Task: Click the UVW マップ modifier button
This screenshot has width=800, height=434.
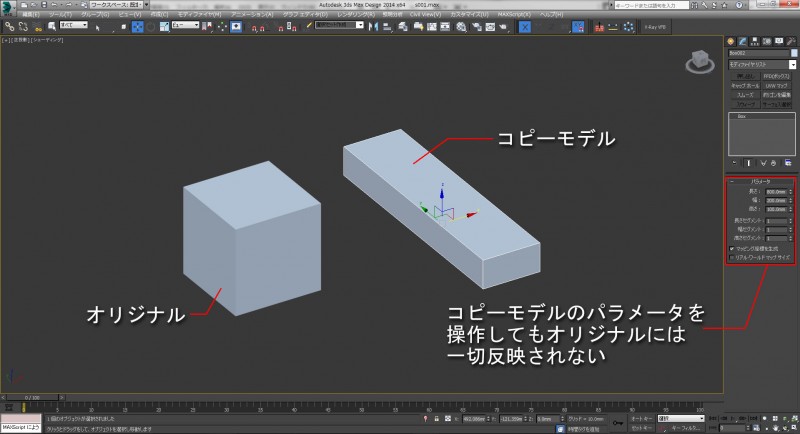Action: click(x=778, y=85)
